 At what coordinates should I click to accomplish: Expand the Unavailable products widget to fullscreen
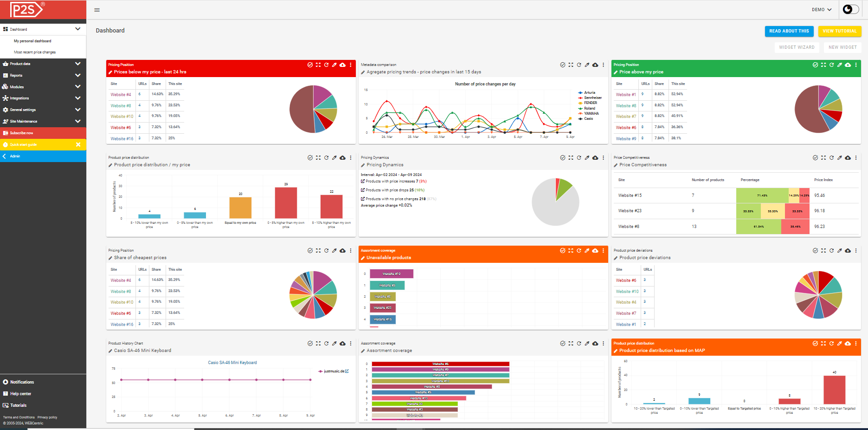point(571,251)
